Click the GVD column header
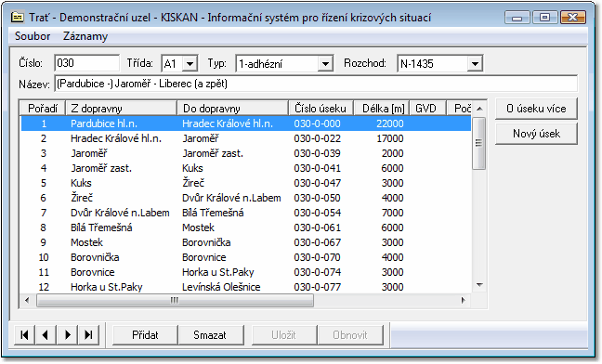This screenshot has width=602, height=364. (427, 109)
